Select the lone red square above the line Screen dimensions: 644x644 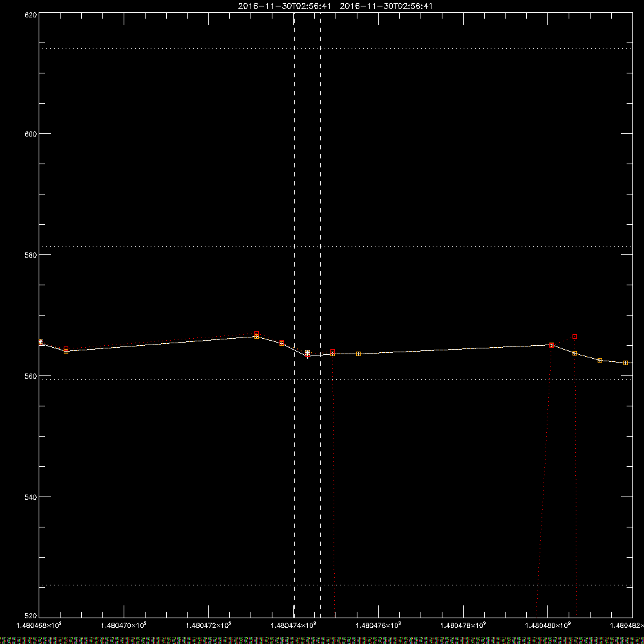coord(575,336)
